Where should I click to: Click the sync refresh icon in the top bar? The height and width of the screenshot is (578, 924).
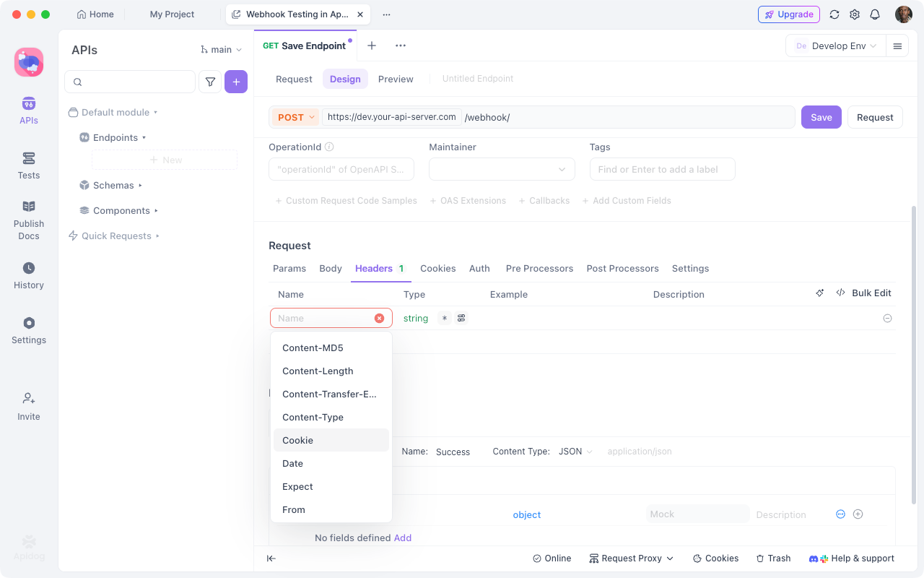pyautogui.click(x=834, y=14)
